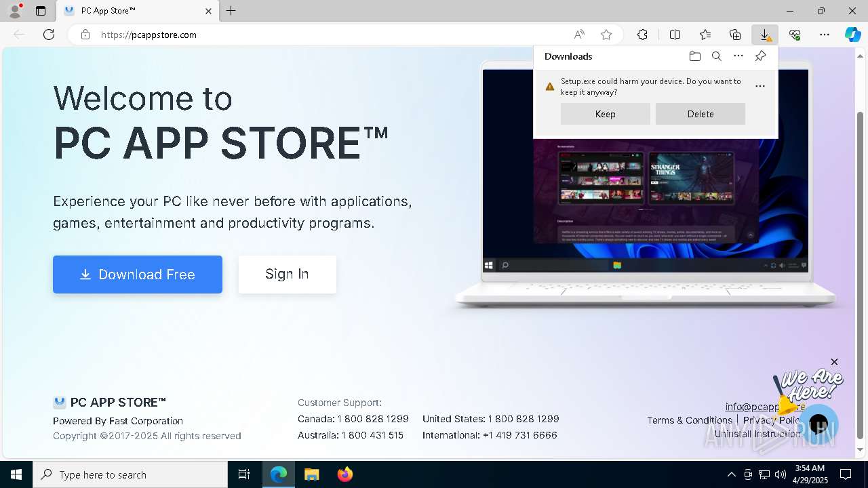Open the Windows Start menu

tap(16, 474)
